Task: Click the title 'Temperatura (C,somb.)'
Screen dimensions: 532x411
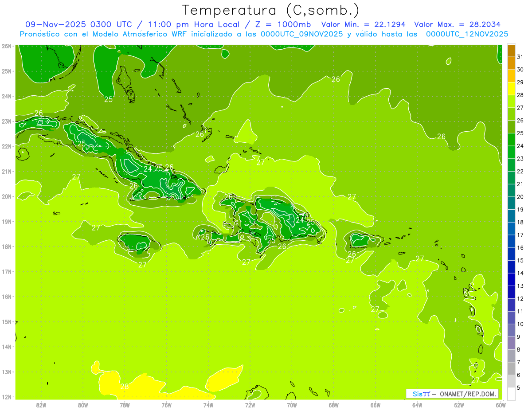Action: pyautogui.click(x=271, y=10)
